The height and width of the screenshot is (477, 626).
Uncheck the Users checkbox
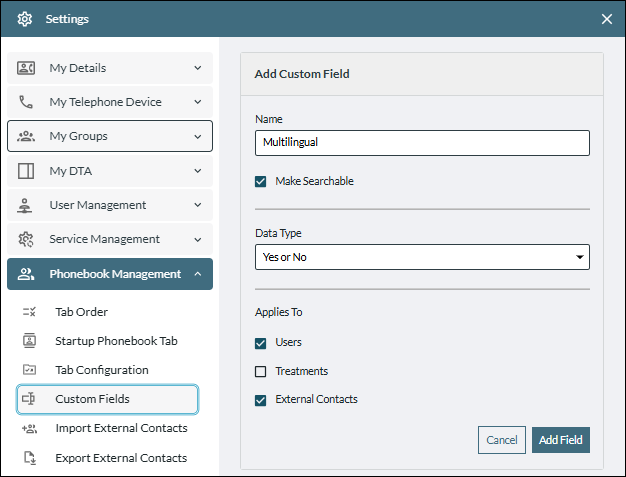coord(261,343)
